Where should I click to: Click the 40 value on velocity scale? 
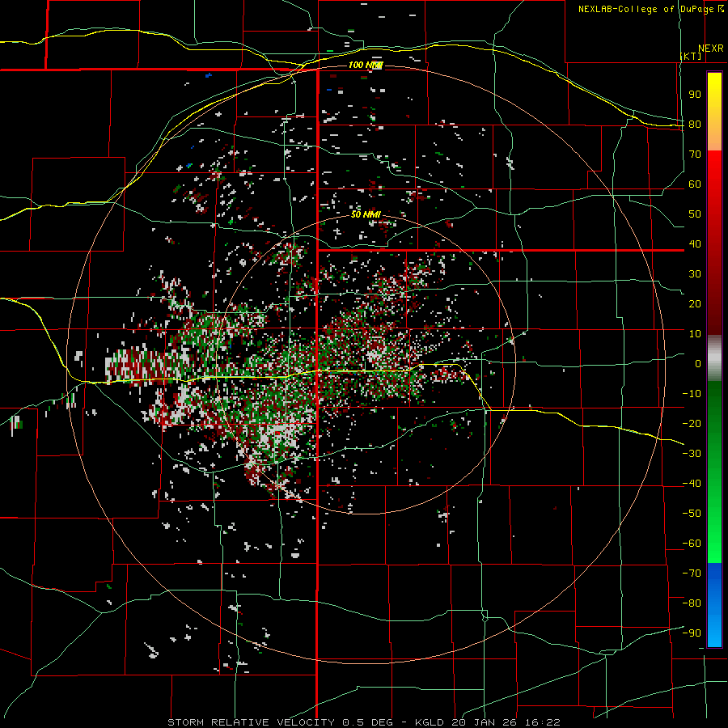click(x=695, y=244)
